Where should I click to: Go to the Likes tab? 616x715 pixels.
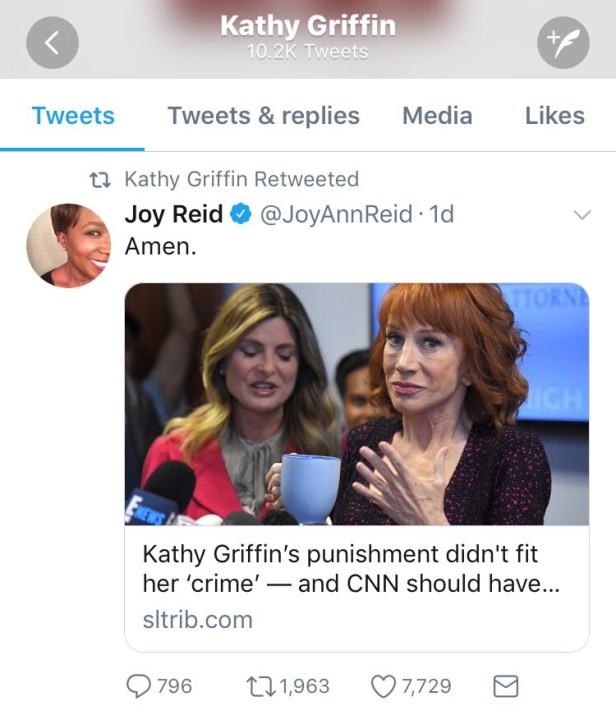click(554, 116)
